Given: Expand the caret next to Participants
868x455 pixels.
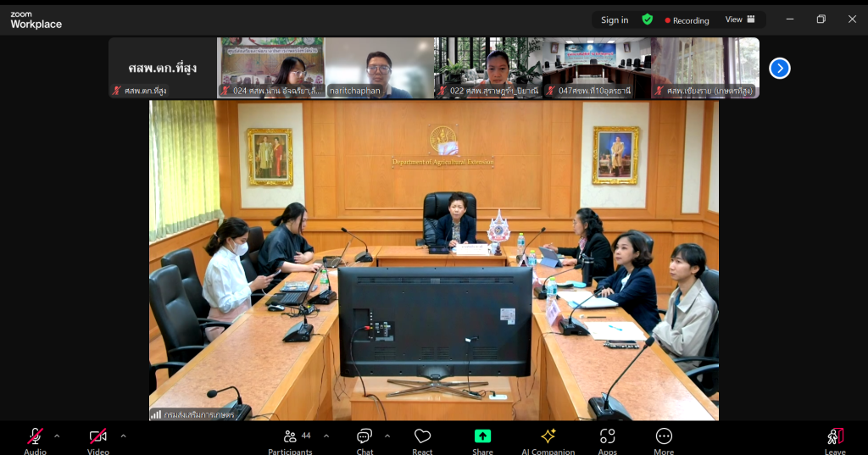Looking at the screenshot, I should pos(326,436).
